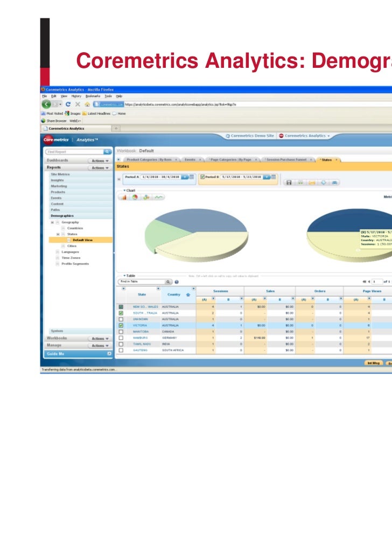Check the GAUTENG row checkbox
This screenshot has height=555, width=392.
click(x=121, y=350)
